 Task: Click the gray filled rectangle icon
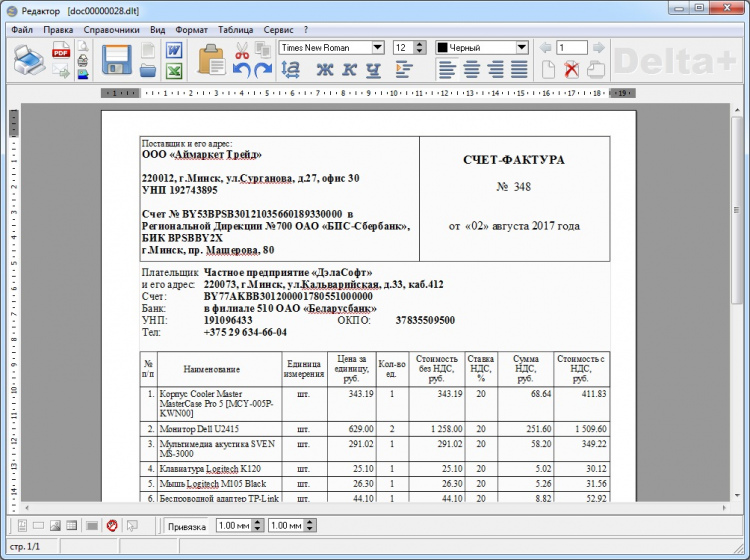(x=92, y=526)
